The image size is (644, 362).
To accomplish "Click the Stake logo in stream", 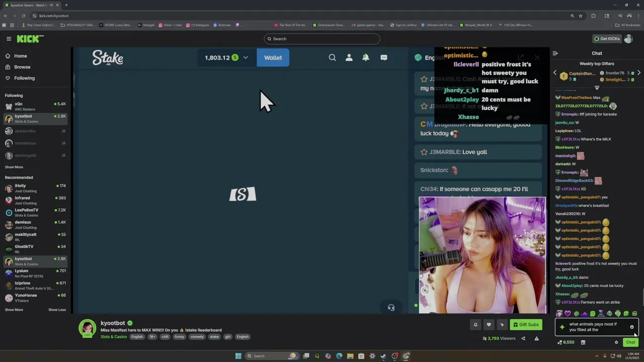I will [x=108, y=58].
